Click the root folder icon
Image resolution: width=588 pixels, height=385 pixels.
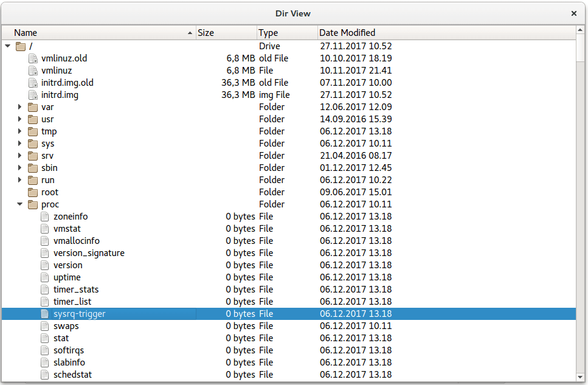[33, 192]
